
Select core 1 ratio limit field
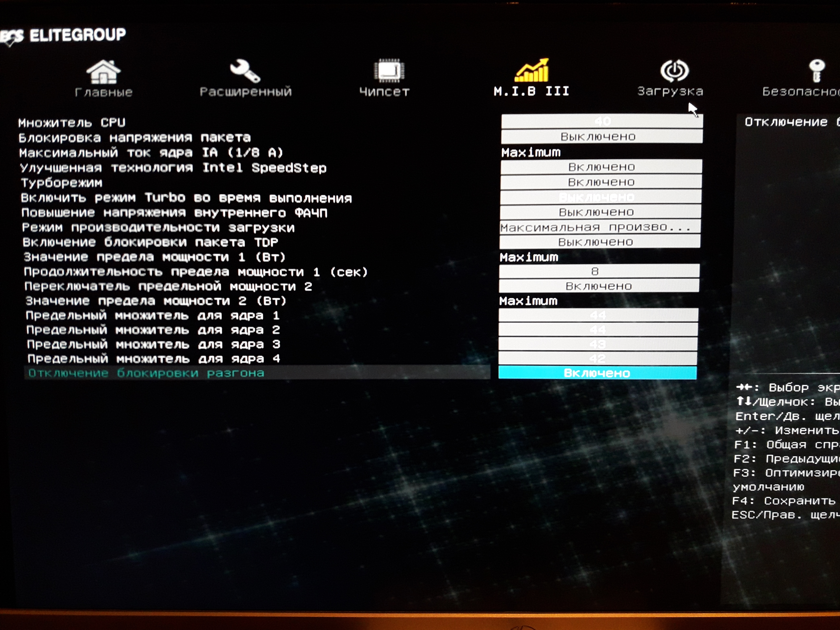[598, 315]
